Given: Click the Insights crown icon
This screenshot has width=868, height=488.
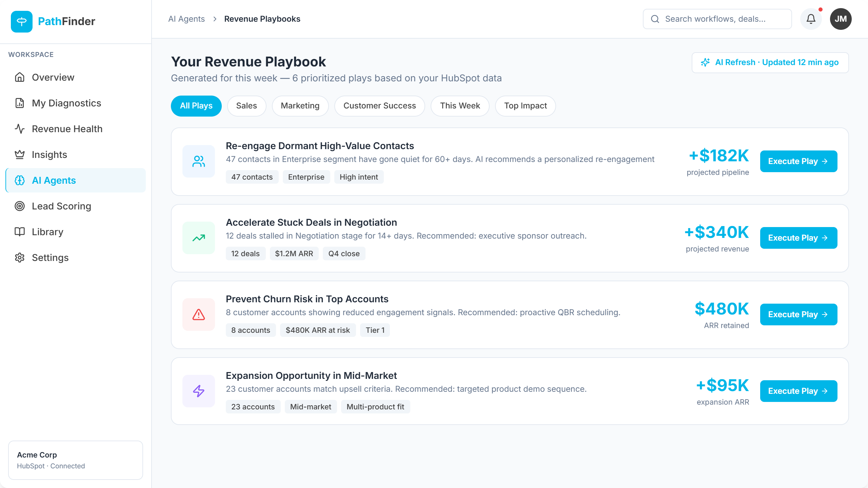Looking at the screenshot, I should 20,155.
